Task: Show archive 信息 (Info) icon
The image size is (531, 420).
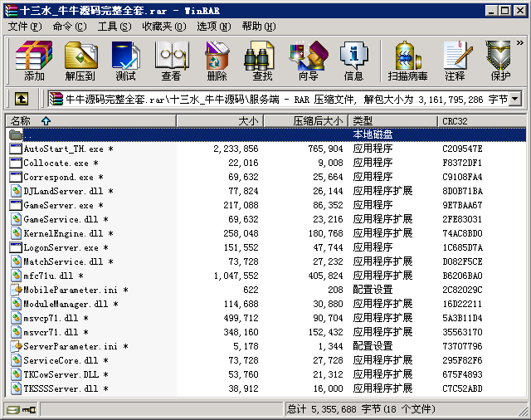Action: click(353, 61)
